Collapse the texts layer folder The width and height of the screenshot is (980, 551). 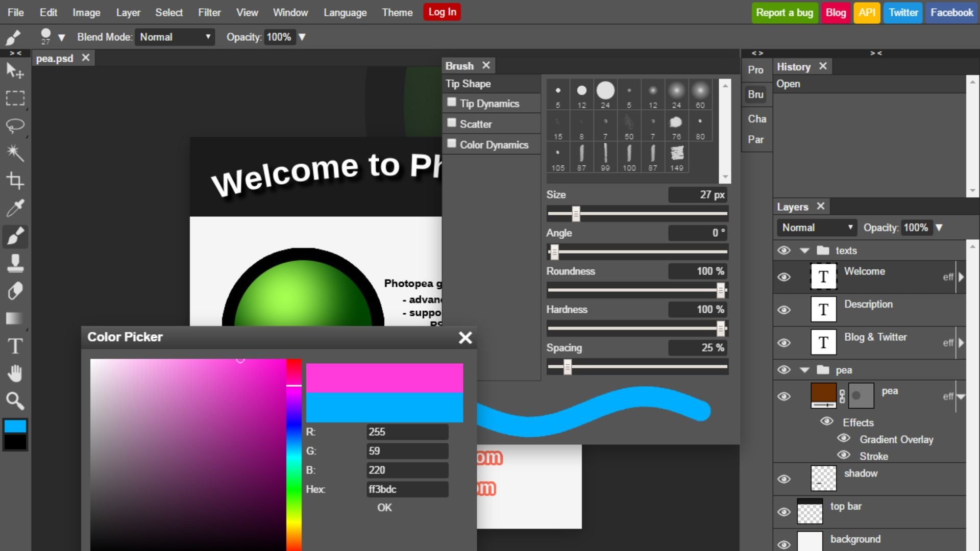pyautogui.click(x=805, y=251)
